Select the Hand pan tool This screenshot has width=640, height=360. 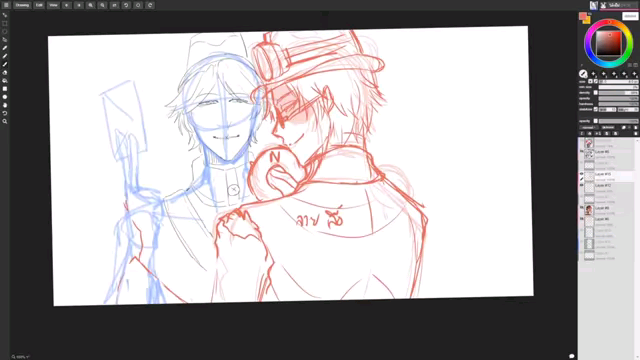(x=5, y=105)
